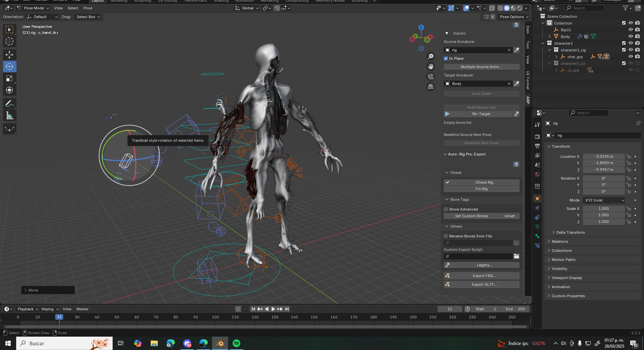Open the Output properties tab
Screen dimensions: 644x350
point(537,146)
